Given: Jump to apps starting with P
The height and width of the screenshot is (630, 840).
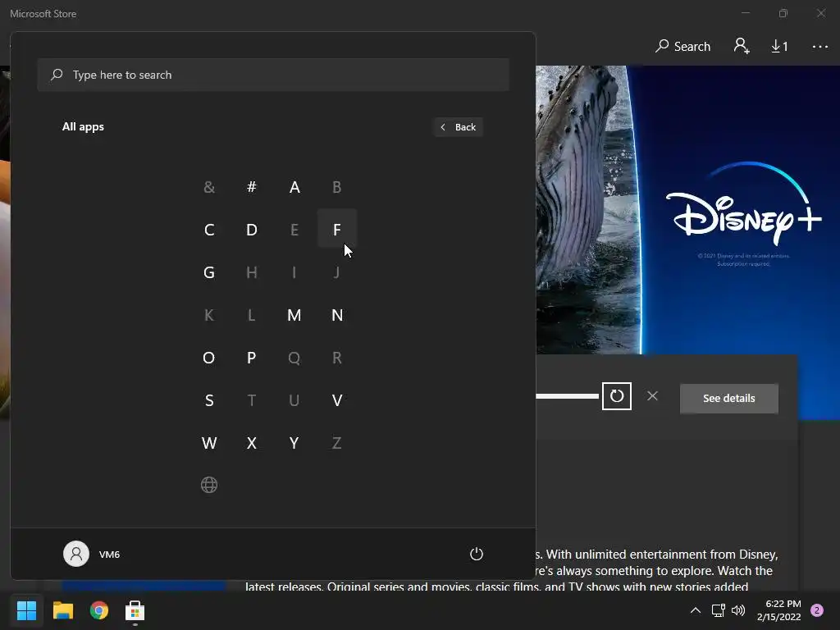Looking at the screenshot, I should (x=251, y=358).
